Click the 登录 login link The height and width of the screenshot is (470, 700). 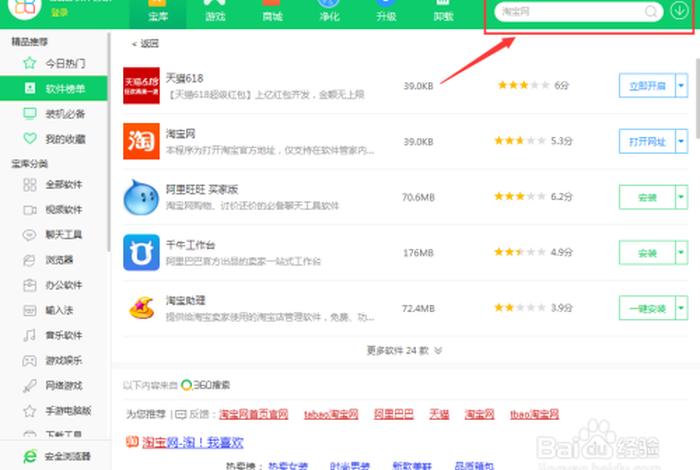click(x=59, y=12)
